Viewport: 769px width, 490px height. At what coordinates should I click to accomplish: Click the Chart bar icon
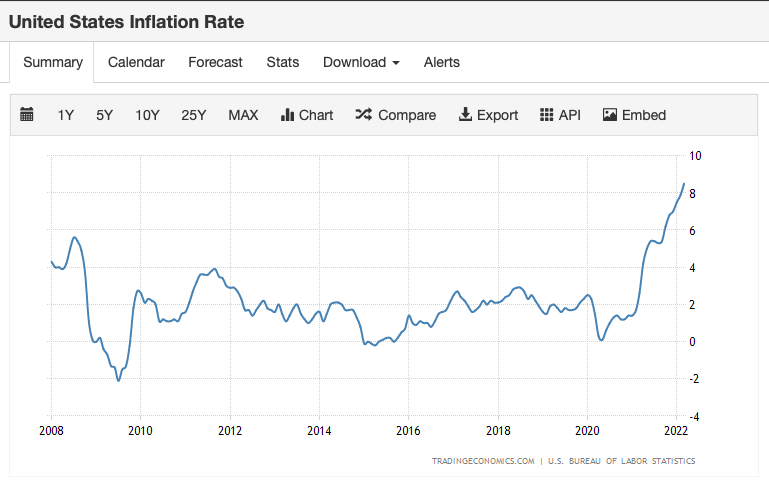tap(287, 115)
